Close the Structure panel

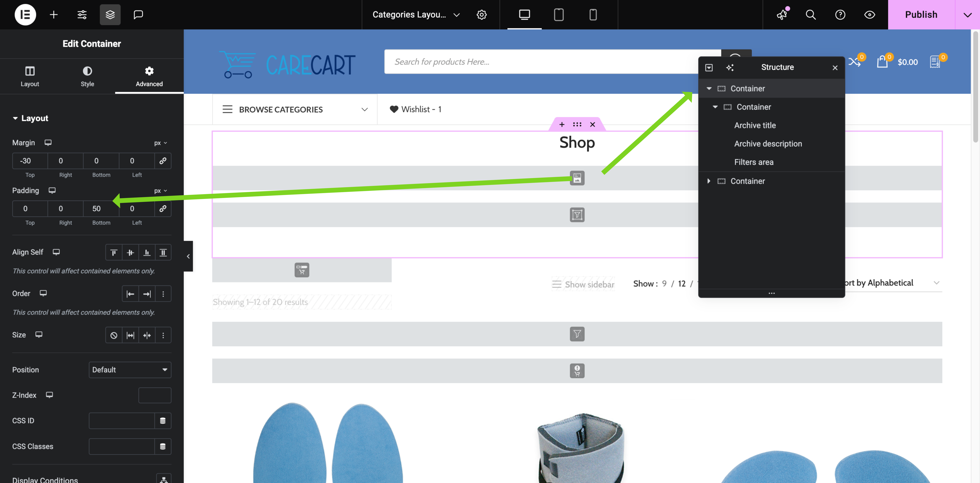[835, 67]
